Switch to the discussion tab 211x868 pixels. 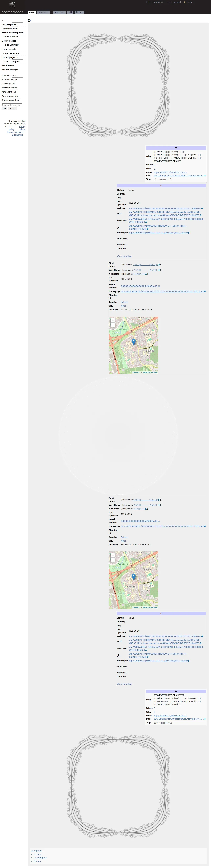(x=44, y=12)
